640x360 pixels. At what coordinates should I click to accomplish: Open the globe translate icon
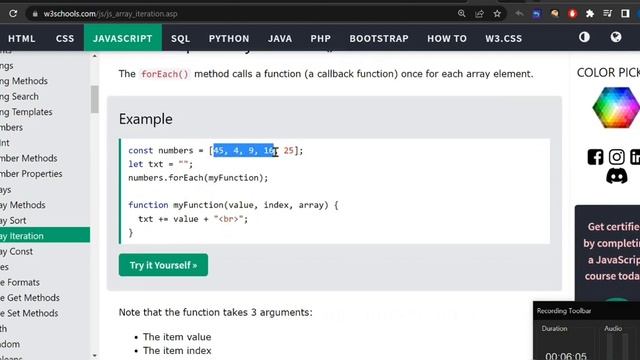616,37
